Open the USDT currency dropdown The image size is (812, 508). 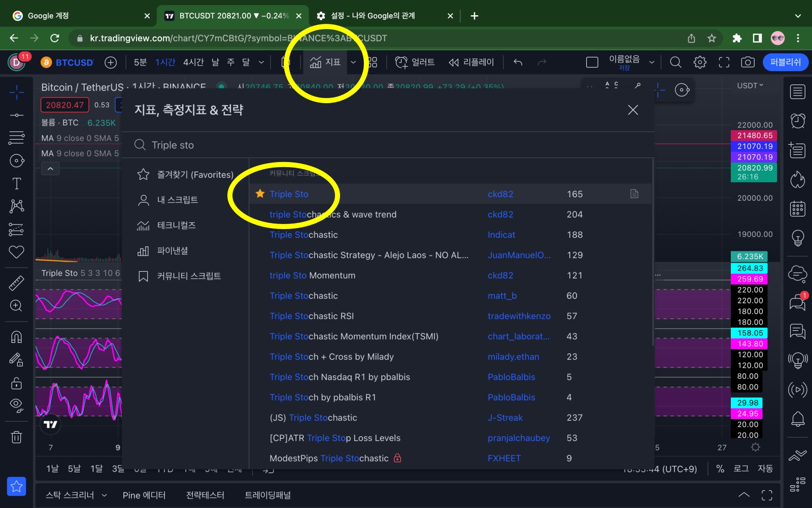pyautogui.click(x=750, y=85)
